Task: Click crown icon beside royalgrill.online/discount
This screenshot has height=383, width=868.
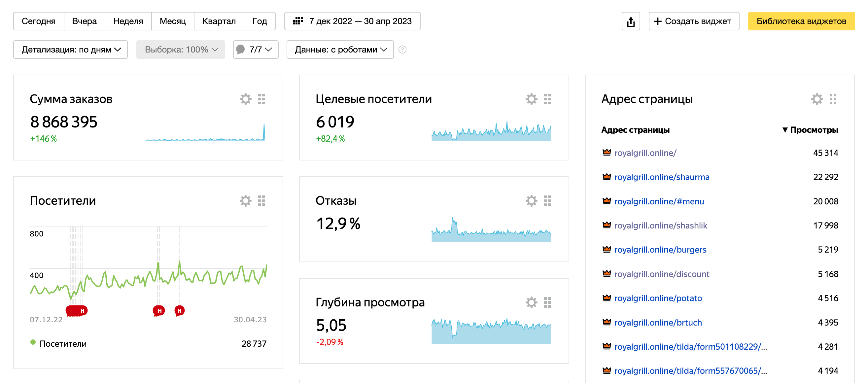Action: (x=607, y=273)
